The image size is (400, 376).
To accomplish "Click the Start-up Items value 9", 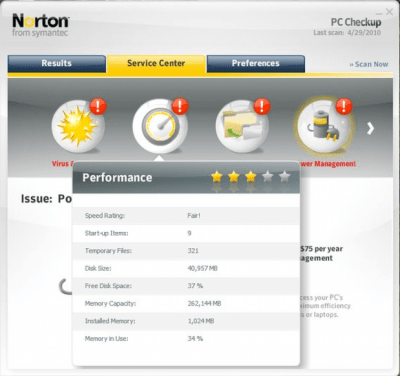I will point(189,233).
